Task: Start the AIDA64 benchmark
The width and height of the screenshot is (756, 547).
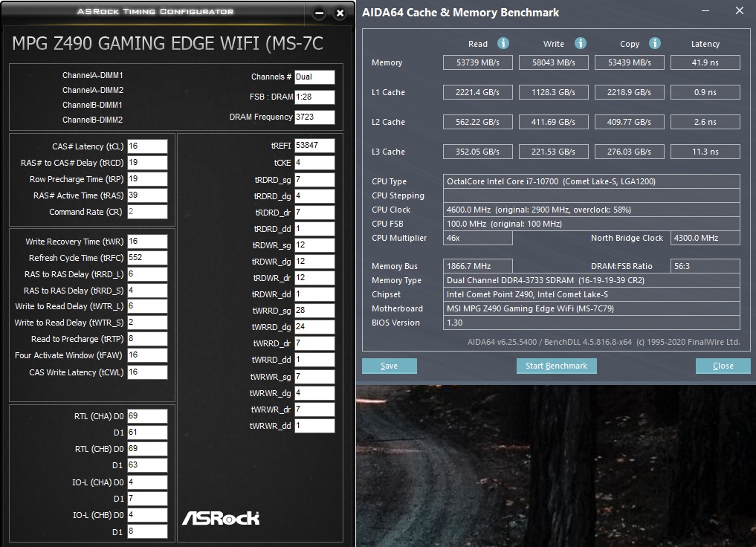Action: pyautogui.click(x=556, y=366)
